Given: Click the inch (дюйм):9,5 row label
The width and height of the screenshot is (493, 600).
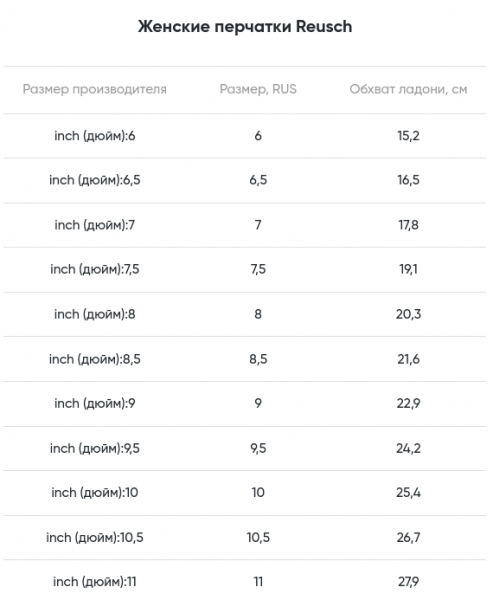Looking at the screenshot, I should [x=95, y=448].
